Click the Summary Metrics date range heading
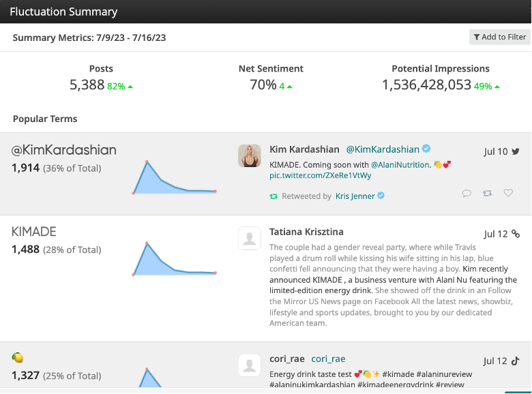 click(x=89, y=37)
